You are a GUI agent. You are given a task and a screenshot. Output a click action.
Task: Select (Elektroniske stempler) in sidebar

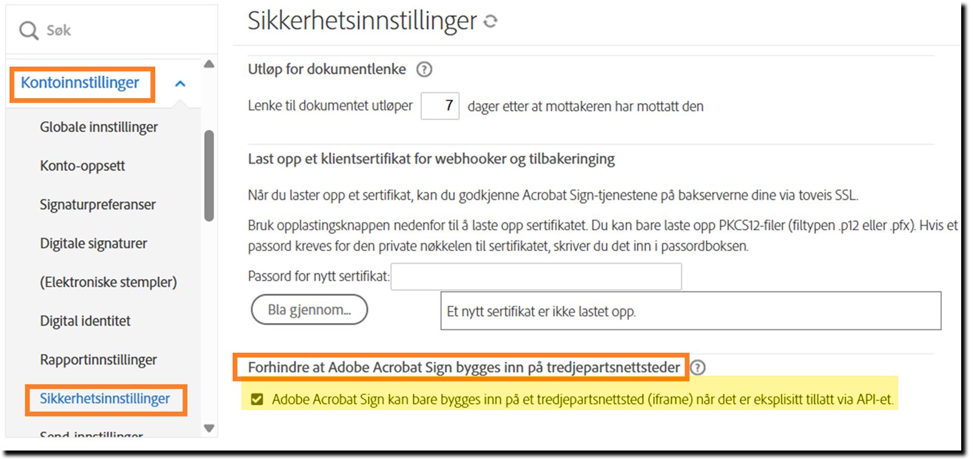(108, 283)
